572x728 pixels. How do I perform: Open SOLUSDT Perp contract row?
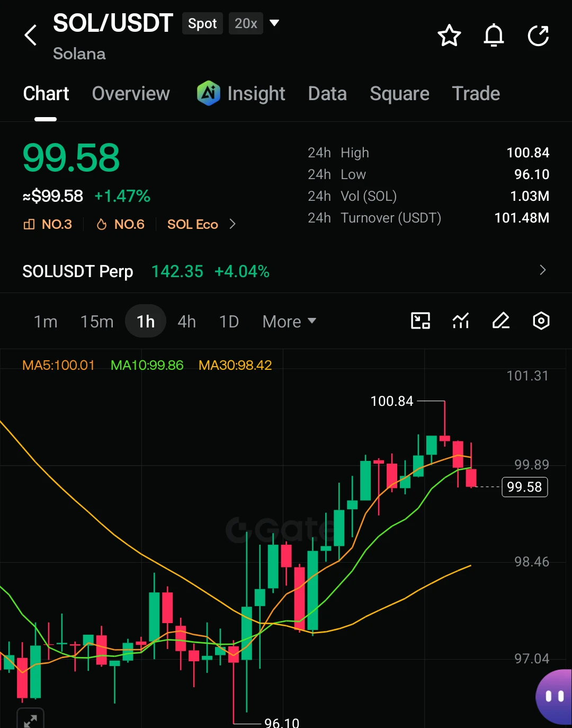(x=286, y=271)
